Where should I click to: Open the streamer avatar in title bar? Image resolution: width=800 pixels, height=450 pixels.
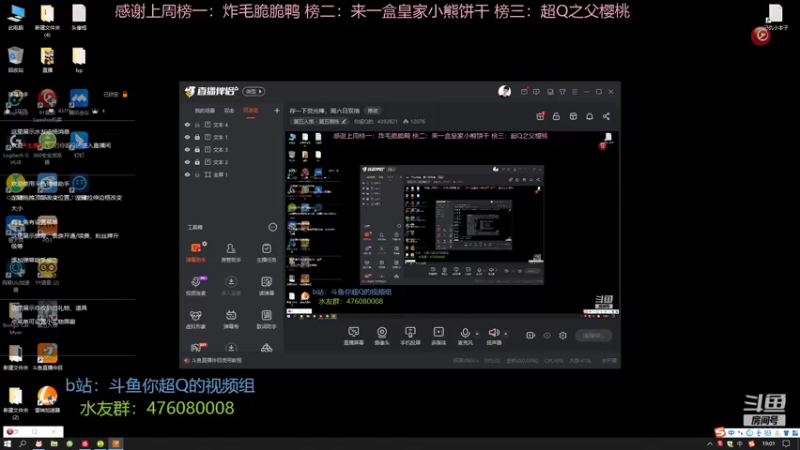tap(505, 91)
